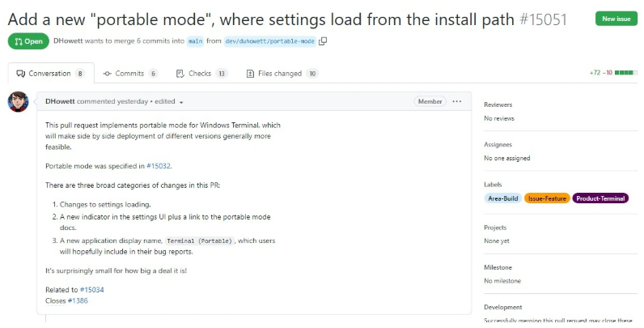Switch to the Conversation tab
The width and height of the screenshot is (644, 328).
[x=49, y=73]
